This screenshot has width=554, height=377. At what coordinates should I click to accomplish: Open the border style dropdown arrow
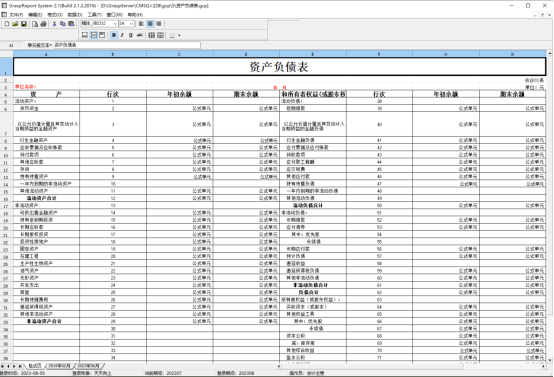pos(179,35)
